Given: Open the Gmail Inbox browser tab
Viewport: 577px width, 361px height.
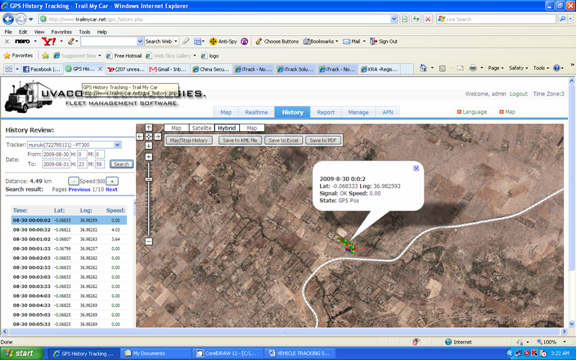Looking at the screenshot, I should click(x=169, y=69).
